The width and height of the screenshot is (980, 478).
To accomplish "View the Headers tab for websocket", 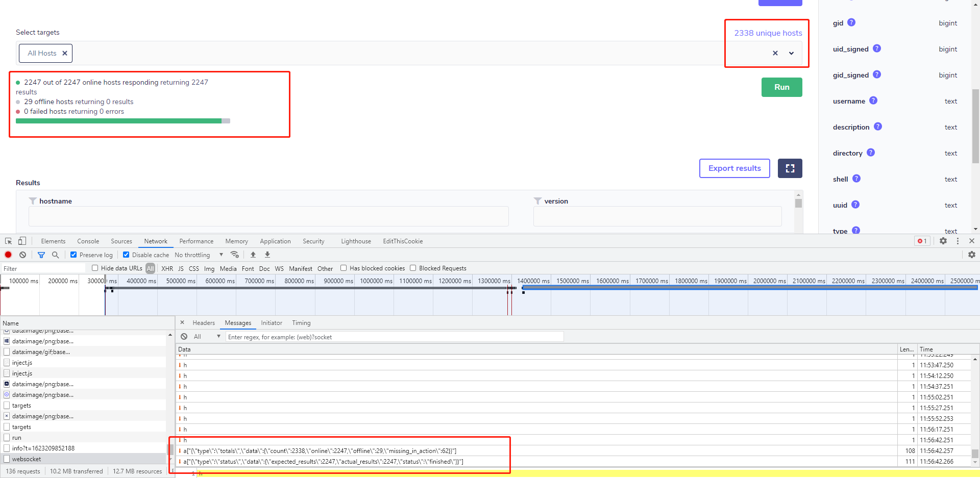I will (204, 322).
